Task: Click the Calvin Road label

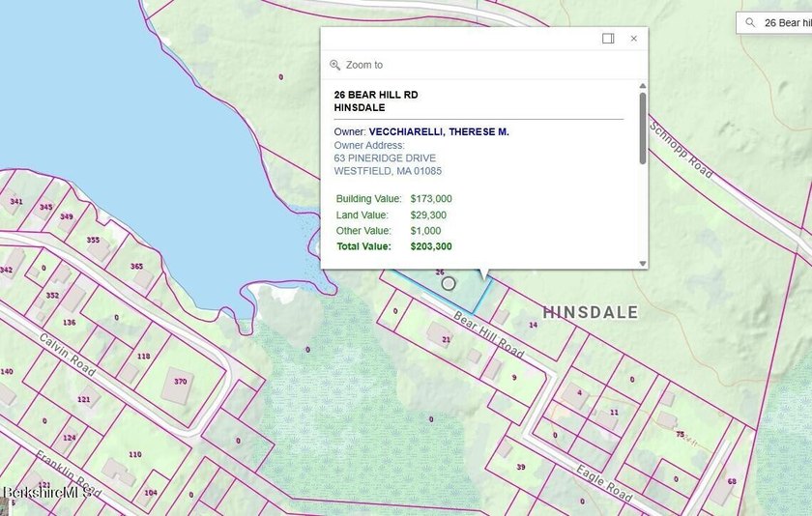Action: point(68,355)
